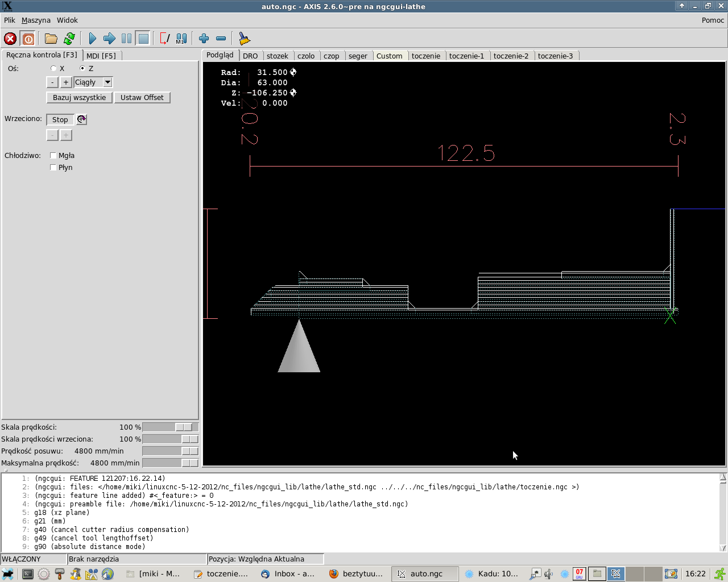Click Prędkość posuwu jog speed slider
Image resolution: width=728 pixels, height=582 pixels.
pos(171,451)
